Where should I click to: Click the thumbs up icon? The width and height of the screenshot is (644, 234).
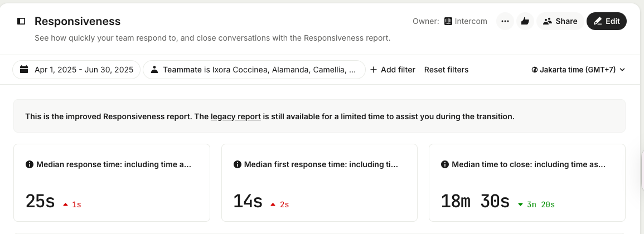pyautogui.click(x=525, y=21)
